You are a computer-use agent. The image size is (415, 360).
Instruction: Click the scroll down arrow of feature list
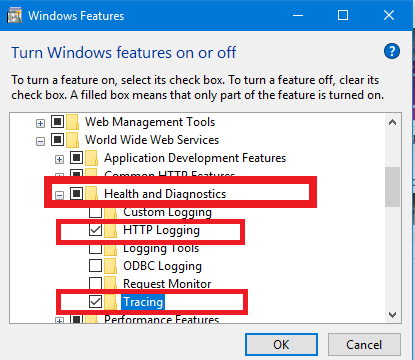click(392, 314)
